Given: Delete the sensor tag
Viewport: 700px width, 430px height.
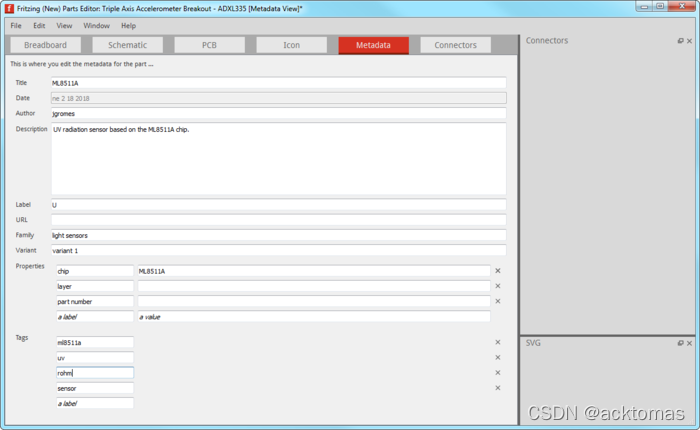Looking at the screenshot, I should tap(498, 388).
